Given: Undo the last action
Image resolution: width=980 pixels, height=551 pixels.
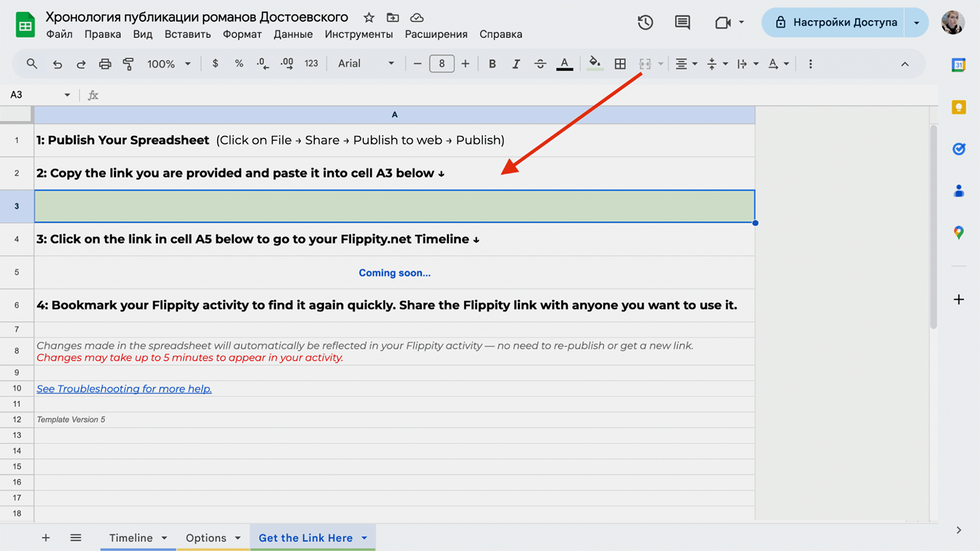Looking at the screenshot, I should coord(57,64).
